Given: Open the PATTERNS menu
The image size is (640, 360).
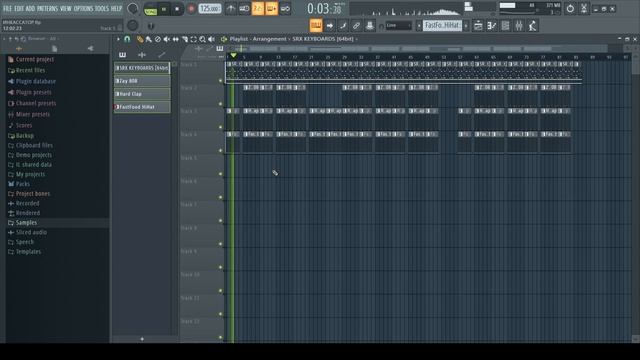Looking at the screenshot, I should tap(48, 9).
